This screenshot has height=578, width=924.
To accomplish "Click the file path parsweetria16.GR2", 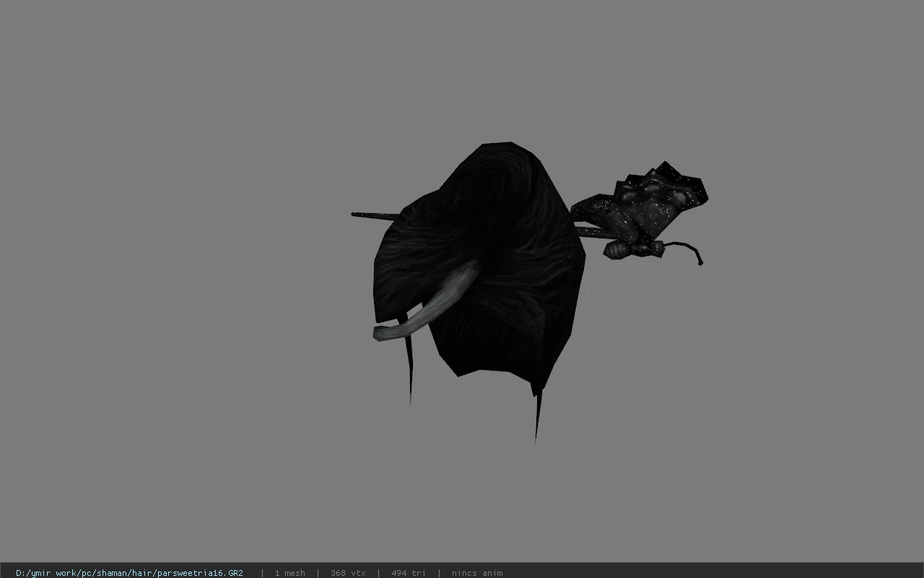I will (129, 573).
